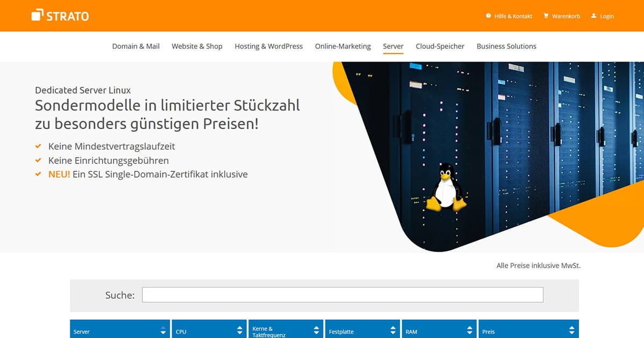This screenshot has height=338, width=644.
Task: Open the Website & Shop menu
Action: (197, 46)
